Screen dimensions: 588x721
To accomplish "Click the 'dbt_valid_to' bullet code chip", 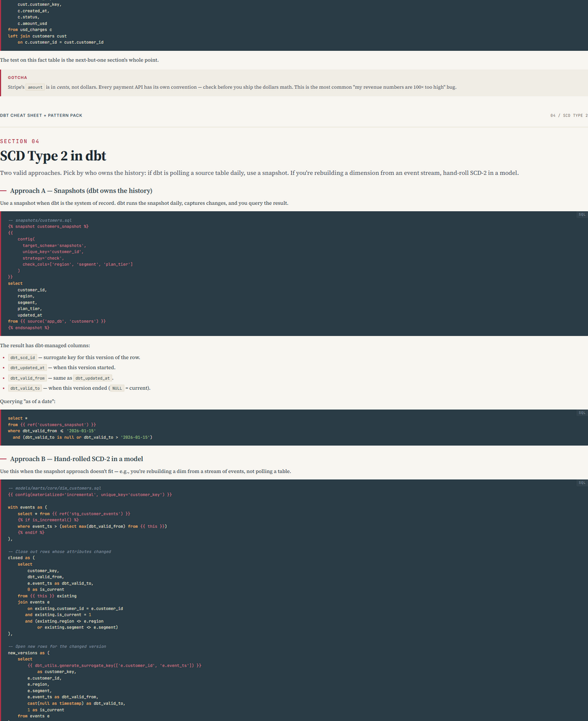I will coord(25,388).
